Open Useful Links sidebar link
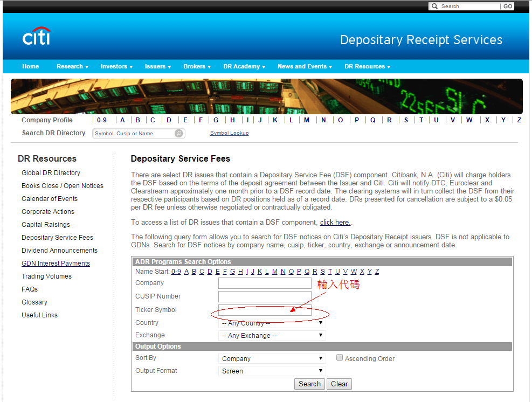Viewport: 532px width, 402px height. coord(39,315)
